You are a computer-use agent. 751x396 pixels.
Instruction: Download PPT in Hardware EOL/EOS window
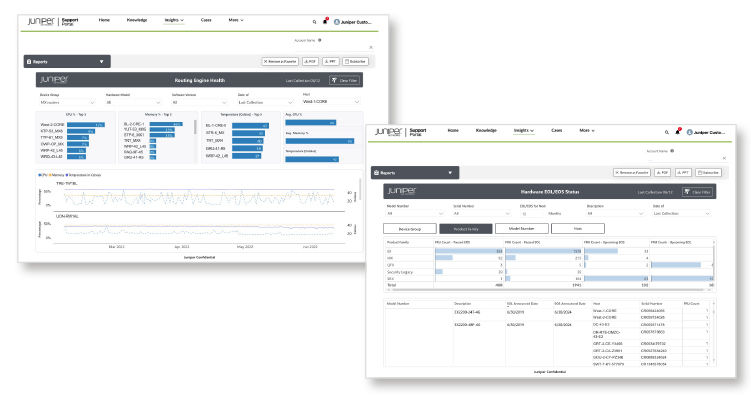click(x=683, y=172)
